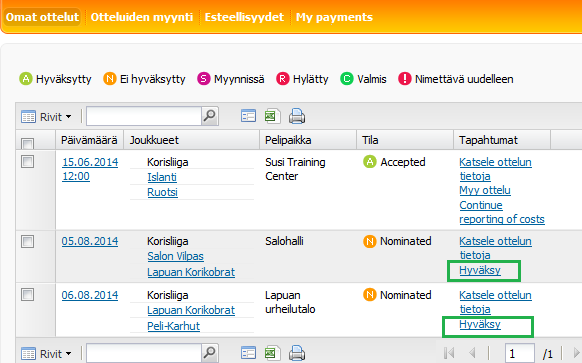The height and width of the screenshot is (363, 582).
Task: Click the Lapuan urheilutalo venue text
Action: (290, 302)
